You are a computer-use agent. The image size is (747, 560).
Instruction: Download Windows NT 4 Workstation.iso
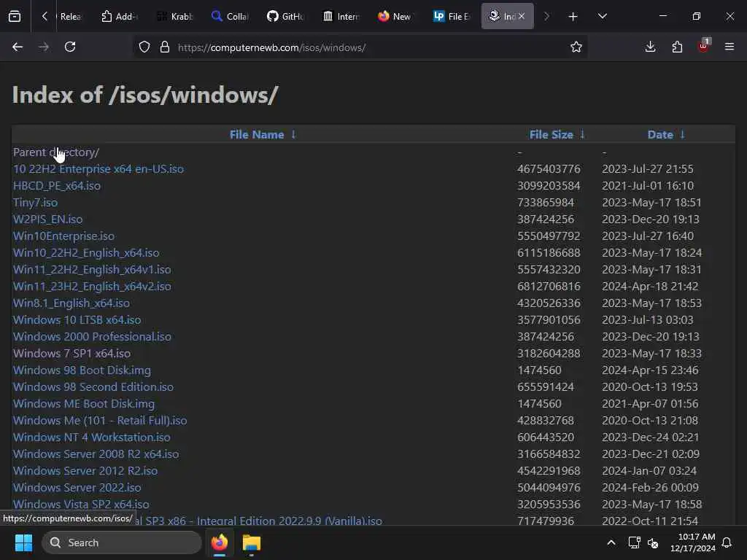pyautogui.click(x=91, y=437)
